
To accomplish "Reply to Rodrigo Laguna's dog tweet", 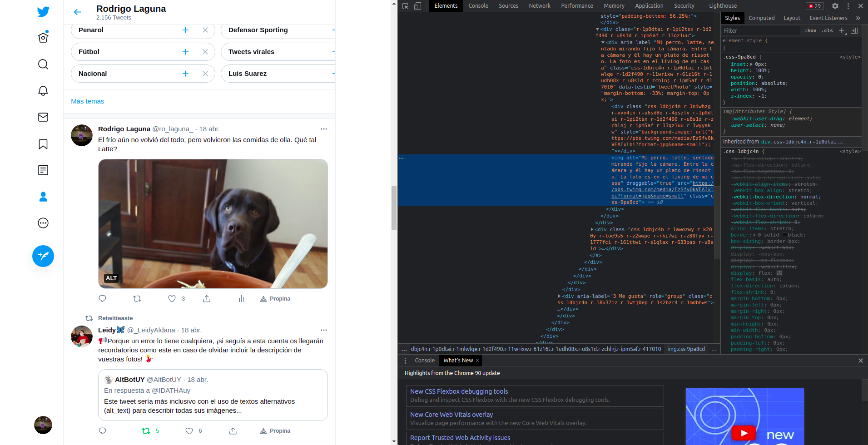I will (x=102, y=299).
